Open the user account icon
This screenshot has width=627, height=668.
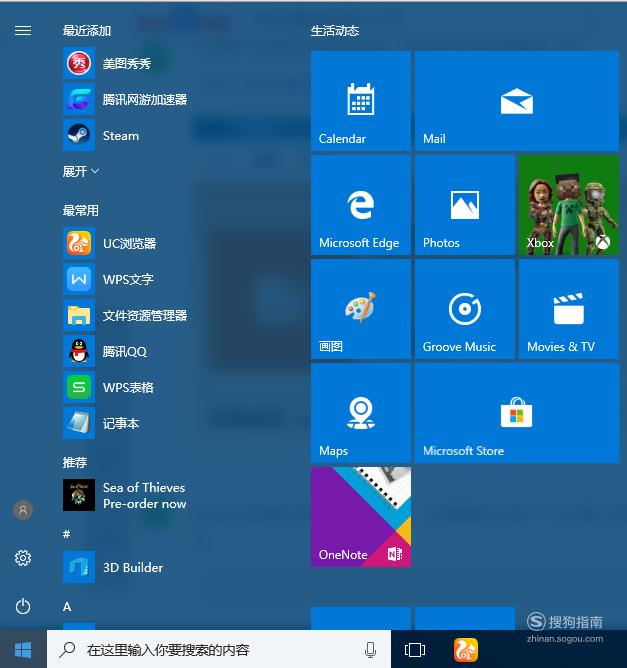[23, 510]
